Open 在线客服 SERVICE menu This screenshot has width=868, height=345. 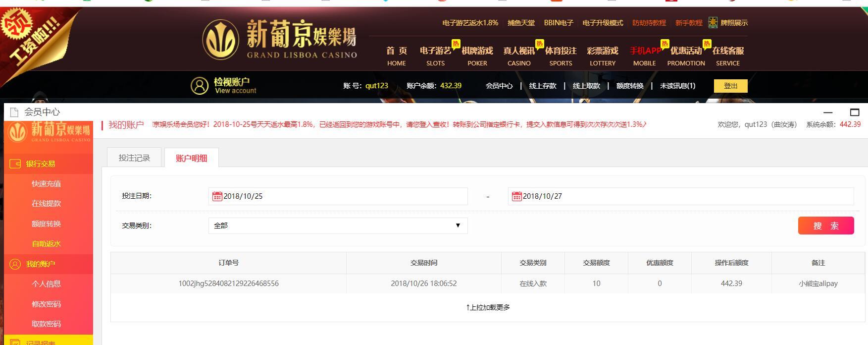tap(728, 56)
